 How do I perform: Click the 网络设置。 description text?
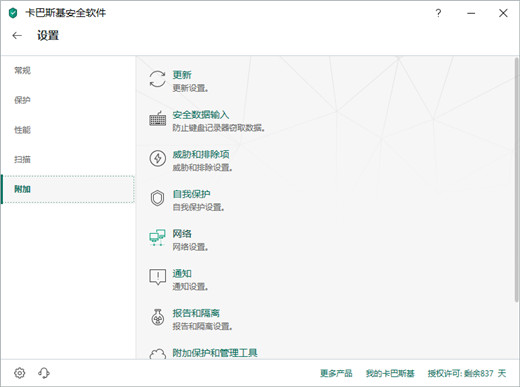click(190, 247)
